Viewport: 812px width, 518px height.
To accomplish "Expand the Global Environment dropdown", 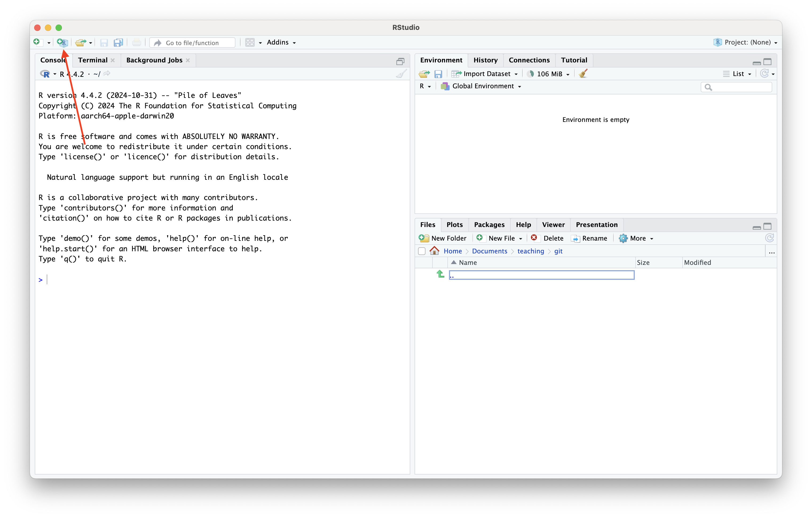I will 482,86.
